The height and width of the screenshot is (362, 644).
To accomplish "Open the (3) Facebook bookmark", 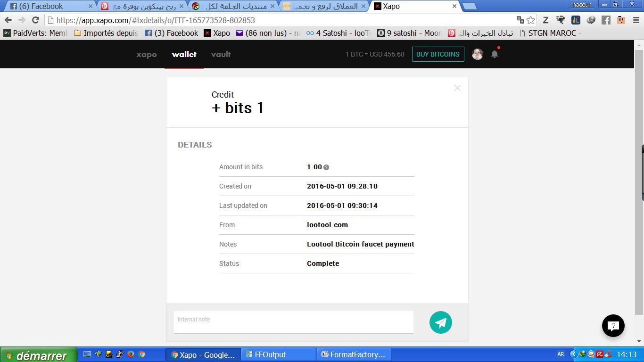I will pos(171,33).
